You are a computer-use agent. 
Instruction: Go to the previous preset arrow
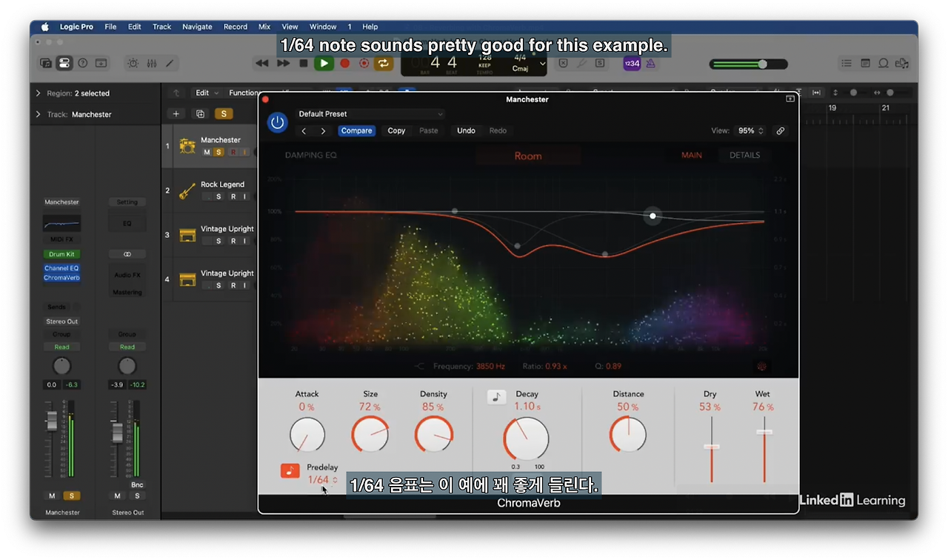(304, 130)
